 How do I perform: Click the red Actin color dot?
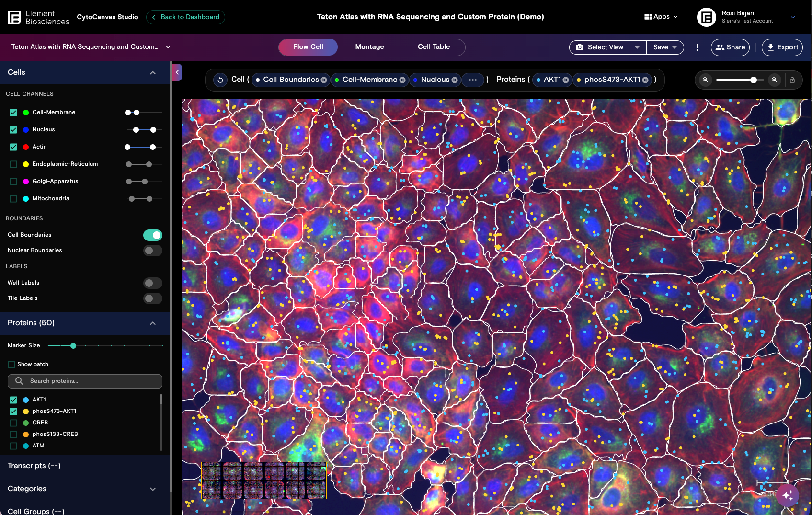point(26,147)
